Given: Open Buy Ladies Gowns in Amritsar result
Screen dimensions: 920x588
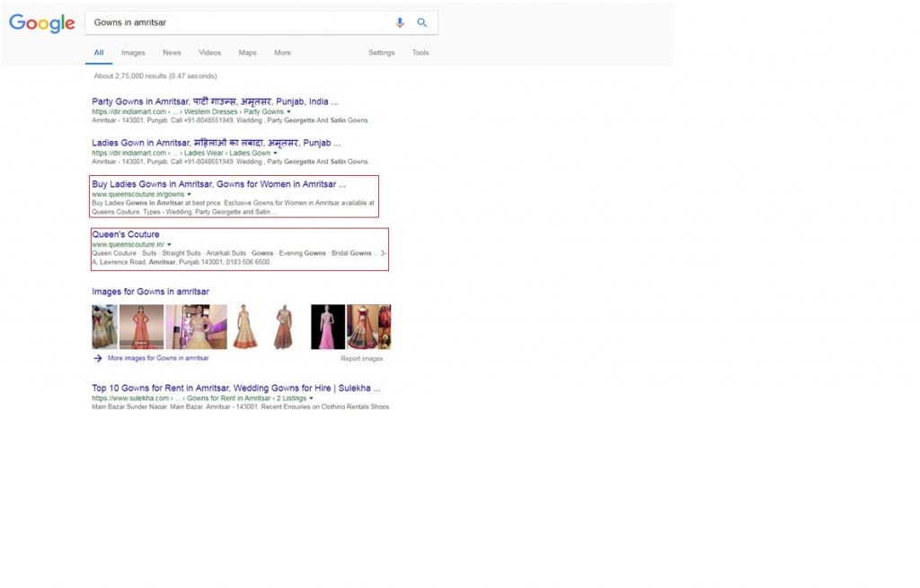Looking at the screenshot, I should [218, 184].
